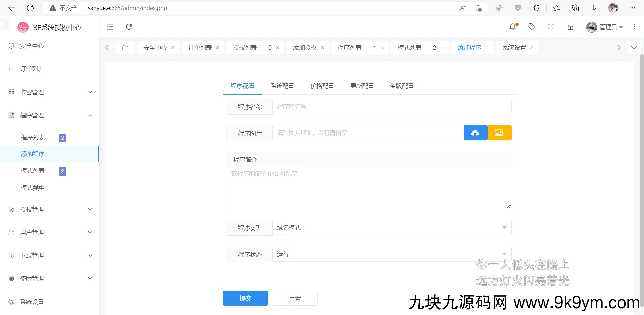The width and height of the screenshot is (644, 315).
Task: Click the lock screen icon
Action: point(570,27)
